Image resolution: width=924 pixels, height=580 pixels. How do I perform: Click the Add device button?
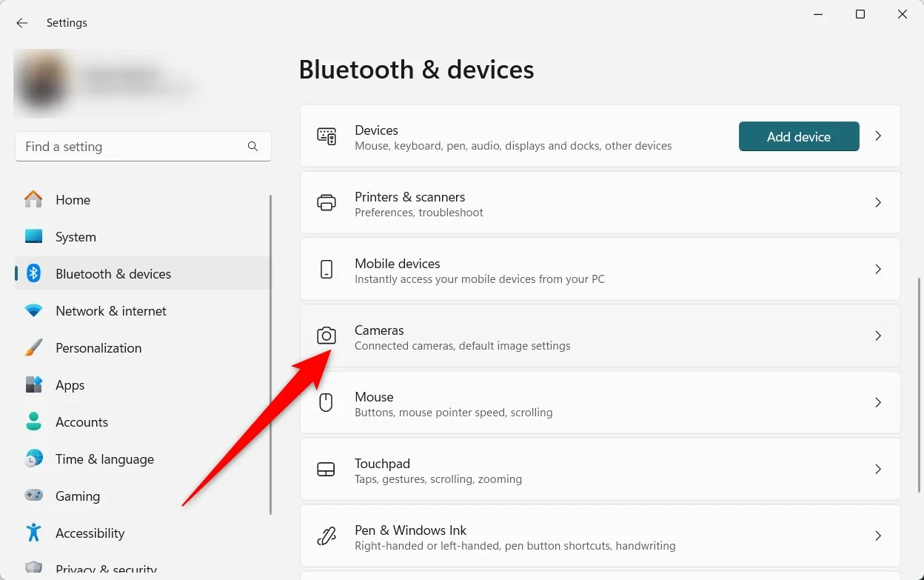[799, 136]
